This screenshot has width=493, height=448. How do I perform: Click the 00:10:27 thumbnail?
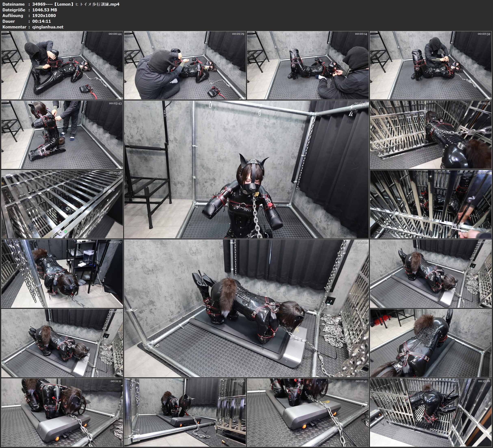point(431,343)
